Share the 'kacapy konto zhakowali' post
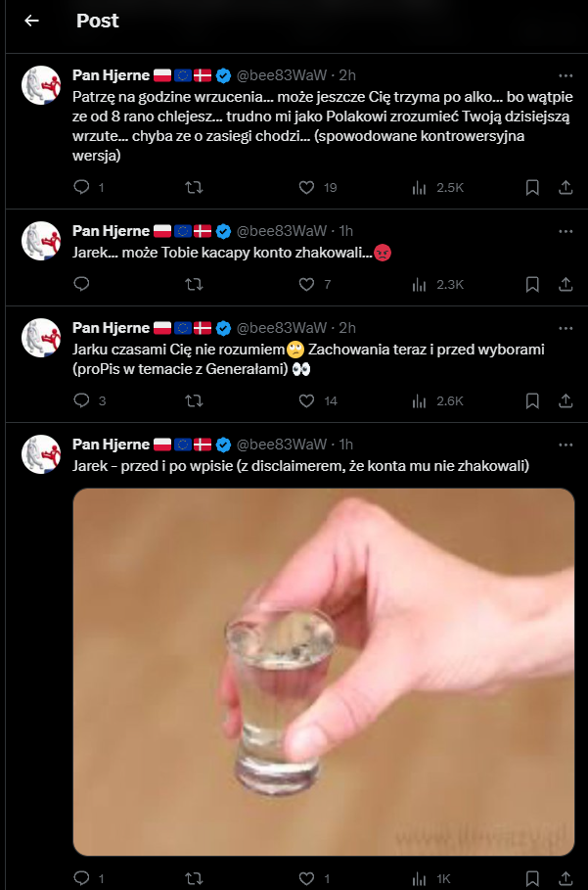 (565, 284)
